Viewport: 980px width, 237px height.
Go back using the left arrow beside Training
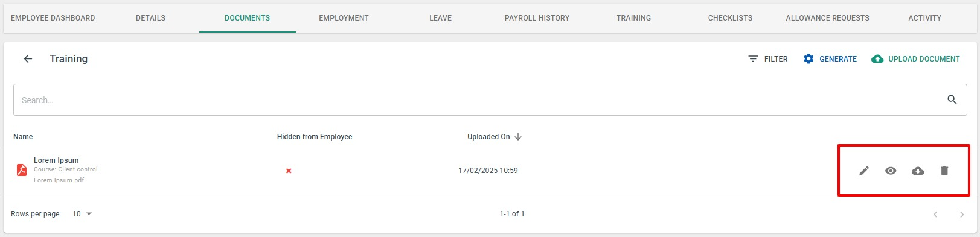point(28,58)
